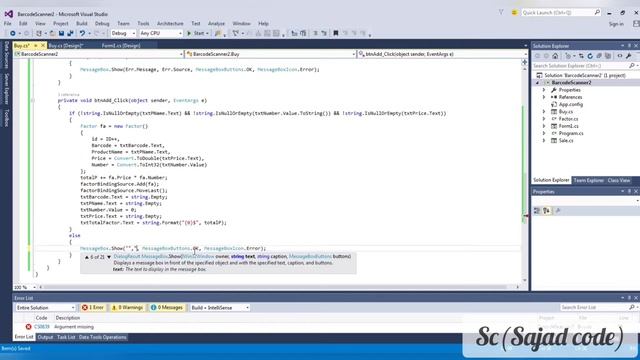640x360 pixels.
Task: Click the Open File toolbar icon
Action: 52,33
